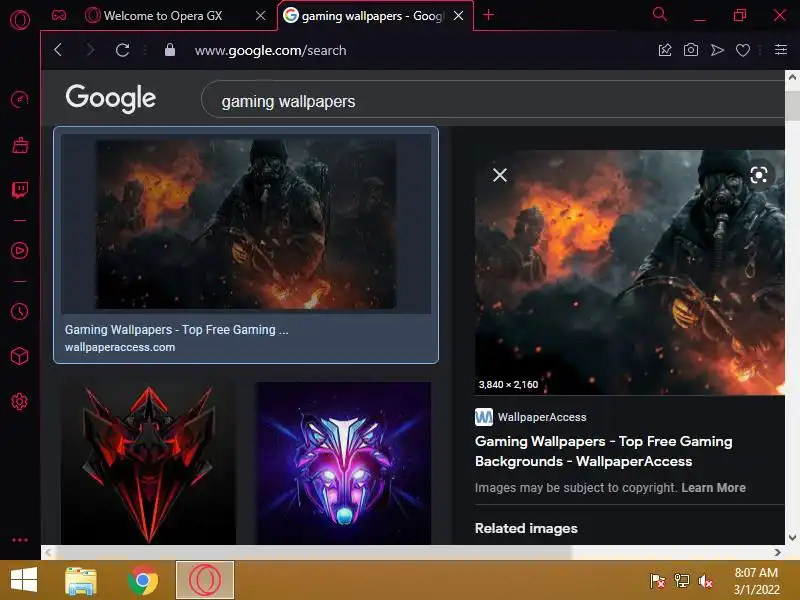The width and height of the screenshot is (800, 600).
Task: Open Gaming Wallpapers - Top Free Gaming result title
Action: pyautogui.click(x=177, y=330)
